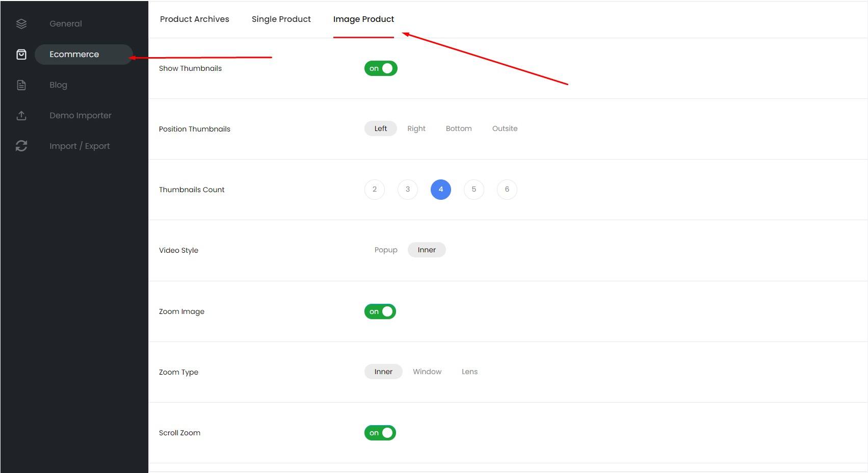Pick 2 as the Thumbnails Count

click(x=374, y=189)
